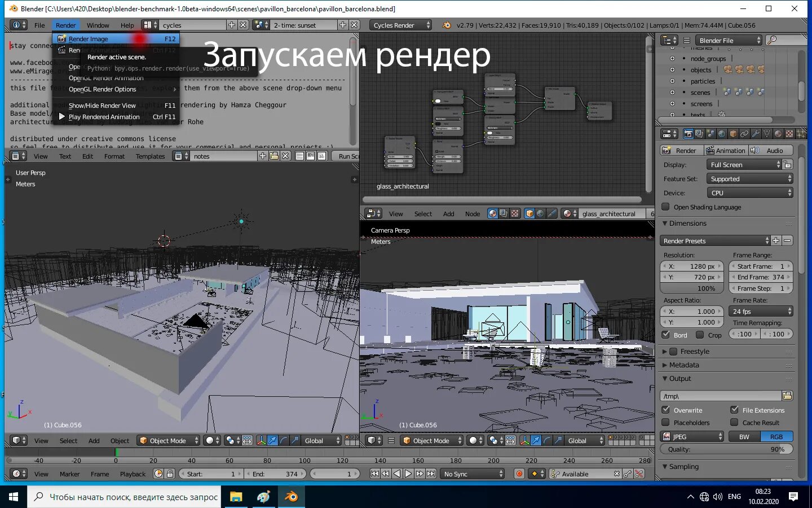Click the Animation render button
Viewport: 812px width, 508px height.
tap(726, 150)
